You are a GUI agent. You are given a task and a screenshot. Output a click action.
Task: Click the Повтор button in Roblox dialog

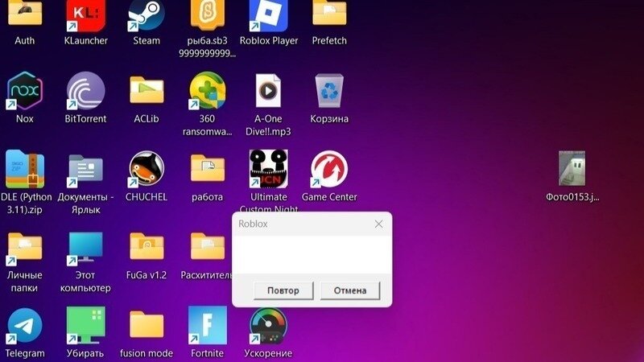(283, 290)
